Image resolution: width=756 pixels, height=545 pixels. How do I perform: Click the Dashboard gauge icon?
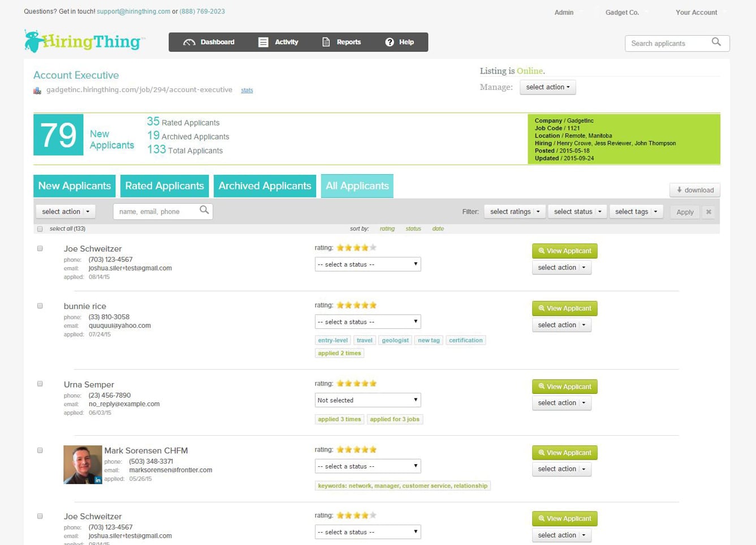tap(189, 42)
